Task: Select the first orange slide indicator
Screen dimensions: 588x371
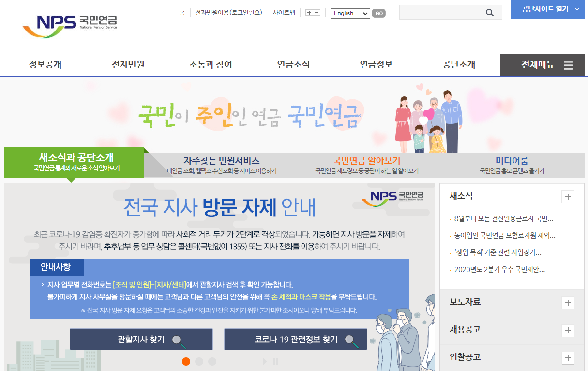Action: pyautogui.click(x=186, y=361)
